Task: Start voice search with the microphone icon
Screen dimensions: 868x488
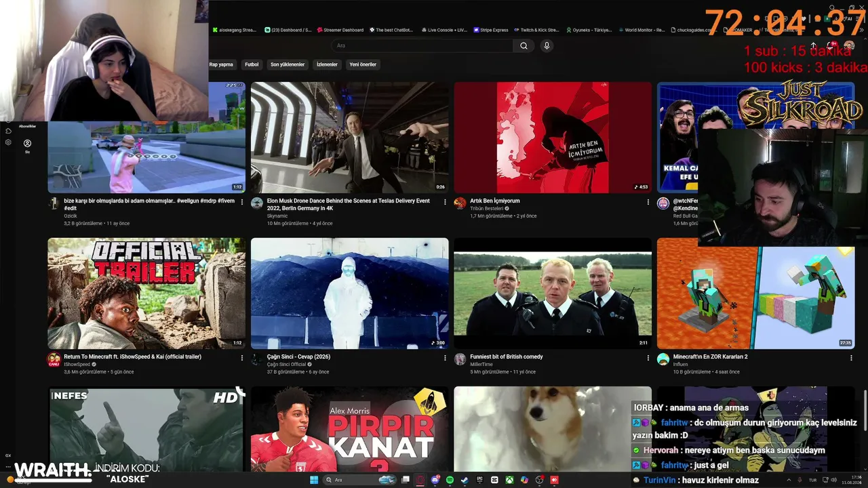Action: tap(547, 45)
